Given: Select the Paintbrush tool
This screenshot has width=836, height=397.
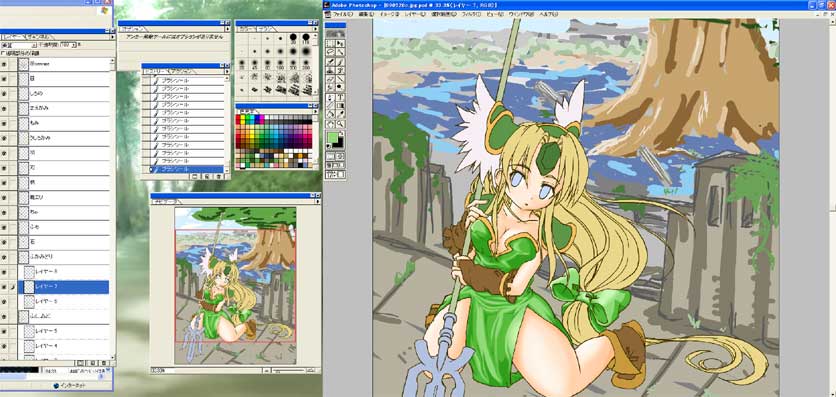Looking at the screenshot, I should [x=341, y=61].
